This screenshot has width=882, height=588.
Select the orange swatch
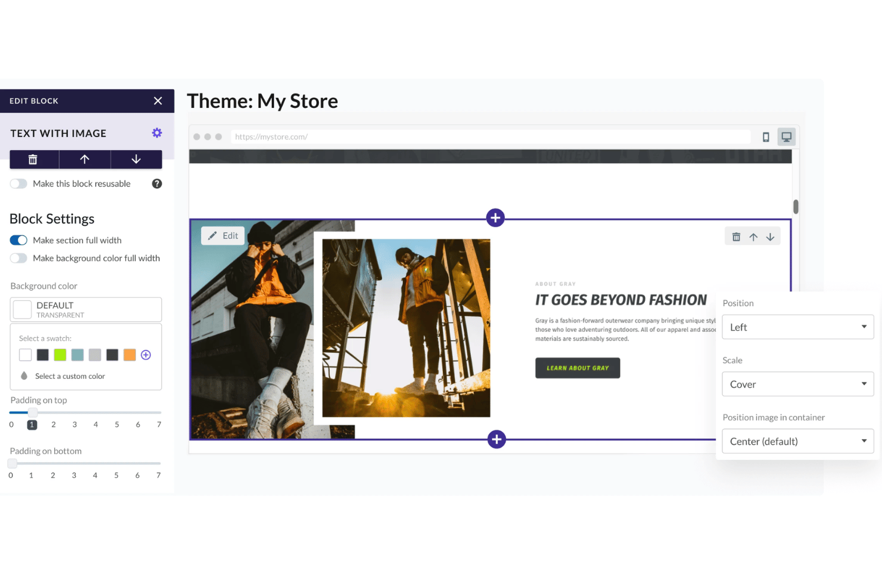[x=129, y=355]
